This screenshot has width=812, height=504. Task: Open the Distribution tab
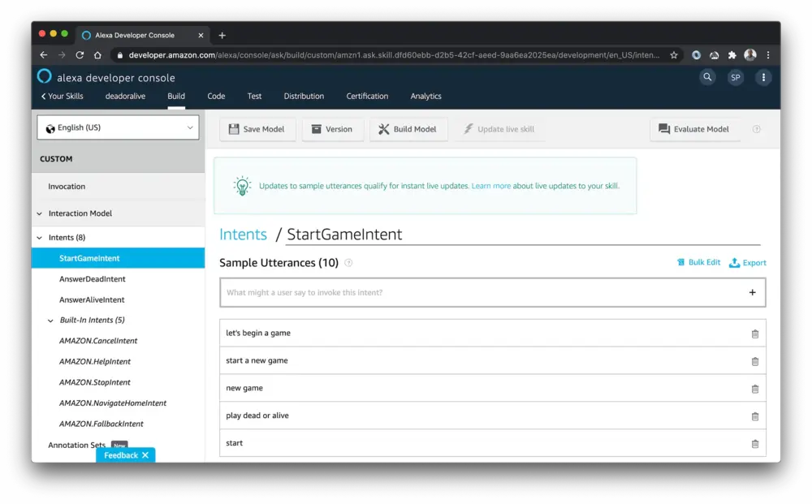point(304,96)
